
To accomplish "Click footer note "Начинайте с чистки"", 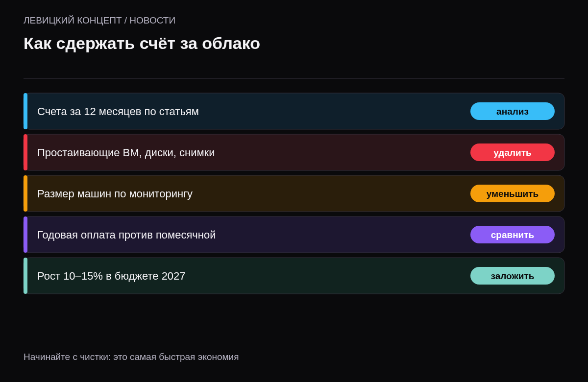I will 67,357.
